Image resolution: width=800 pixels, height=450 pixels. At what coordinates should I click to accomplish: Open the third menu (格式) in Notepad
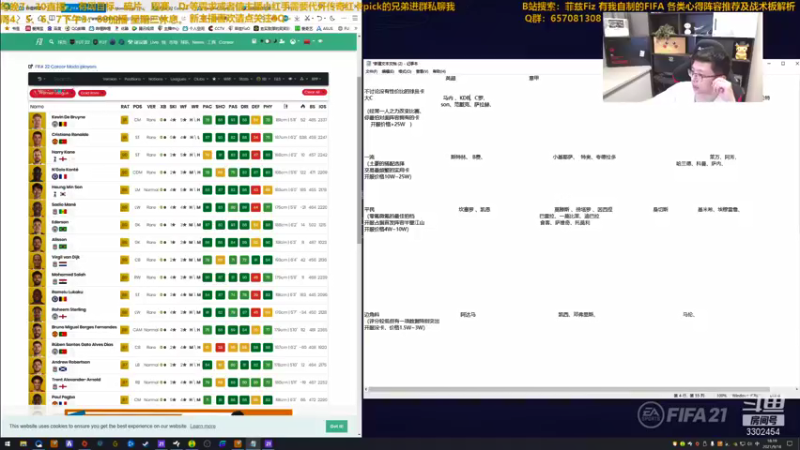coord(405,71)
